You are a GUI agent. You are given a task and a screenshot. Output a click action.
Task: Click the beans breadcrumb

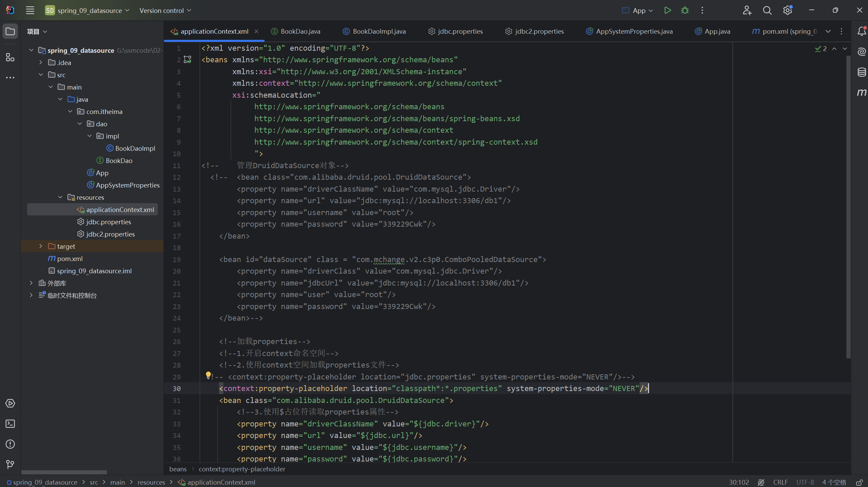tap(178, 469)
